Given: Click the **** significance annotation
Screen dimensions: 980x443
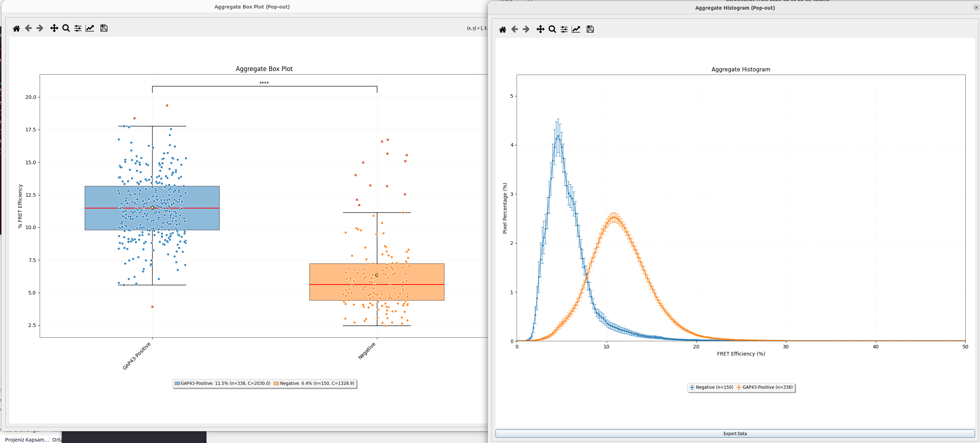Looking at the screenshot, I should tap(264, 83).
